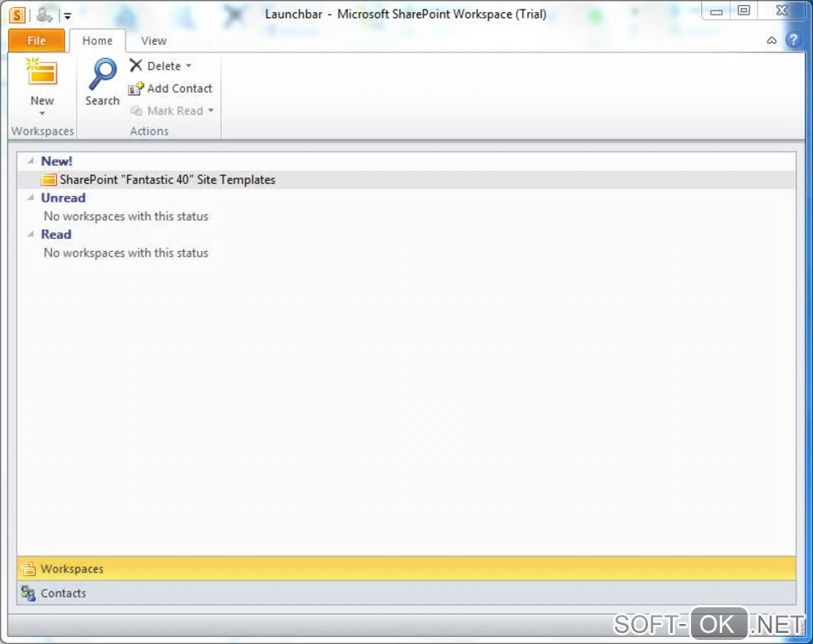Minimize the ribbon with the caret

[772, 41]
